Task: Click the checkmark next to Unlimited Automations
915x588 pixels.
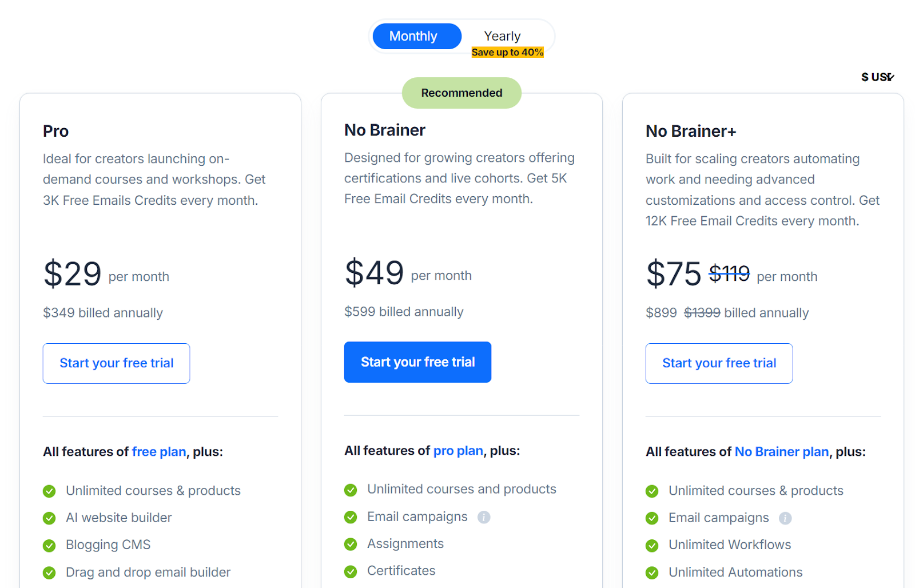Action: 652,572
